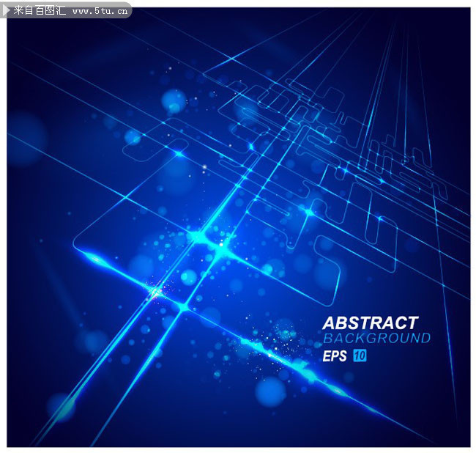Click the small star flare above the center
Screen dimensions: 476x453
(x=181, y=152)
